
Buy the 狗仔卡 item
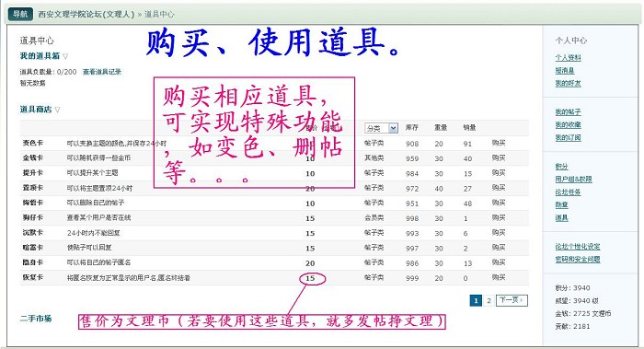(x=499, y=218)
